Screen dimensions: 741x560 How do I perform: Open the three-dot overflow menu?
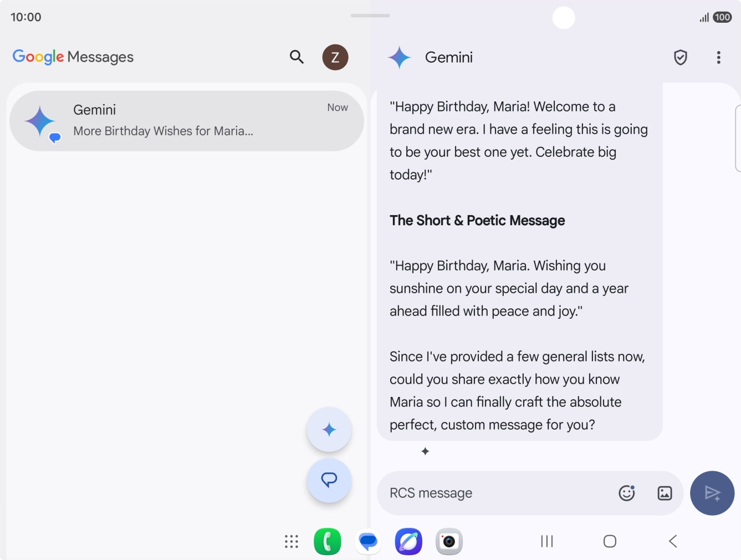tap(718, 57)
